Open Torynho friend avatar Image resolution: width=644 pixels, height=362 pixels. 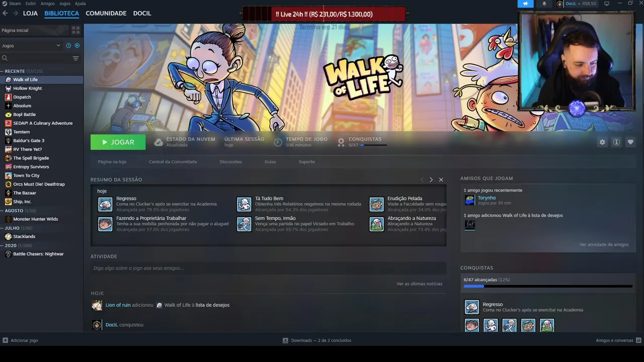pyautogui.click(x=469, y=200)
